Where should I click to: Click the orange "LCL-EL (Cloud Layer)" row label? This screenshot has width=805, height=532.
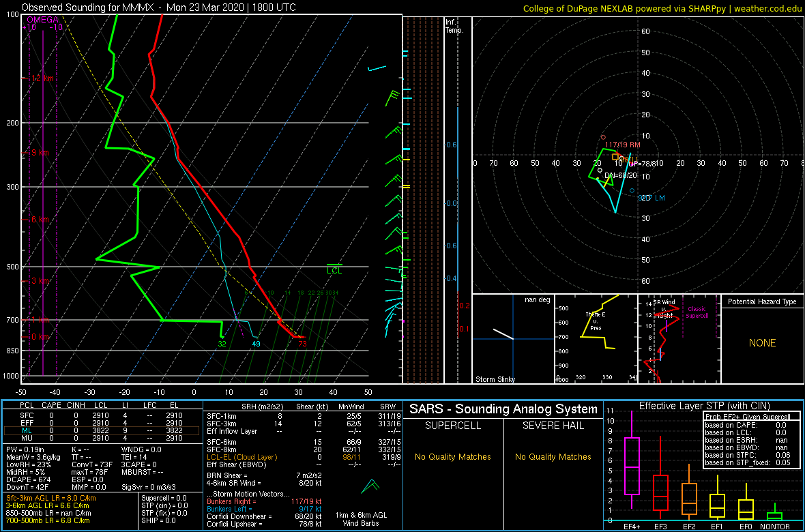tap(241, 457)
